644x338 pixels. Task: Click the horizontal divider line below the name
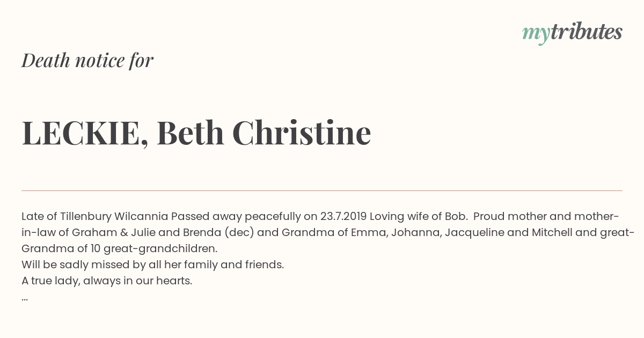pyautogui.click(x=322, y=190)
